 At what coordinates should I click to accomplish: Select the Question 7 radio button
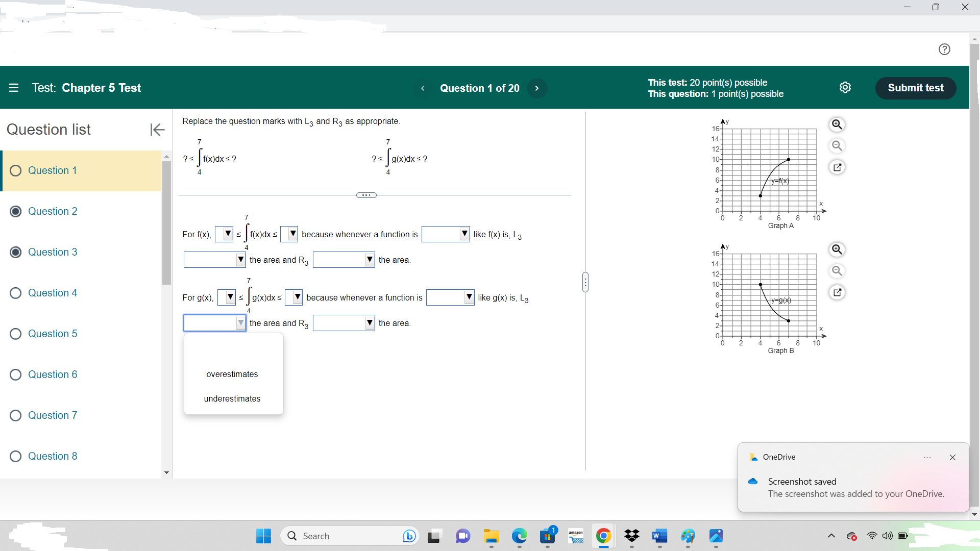[x=15, y=415]
